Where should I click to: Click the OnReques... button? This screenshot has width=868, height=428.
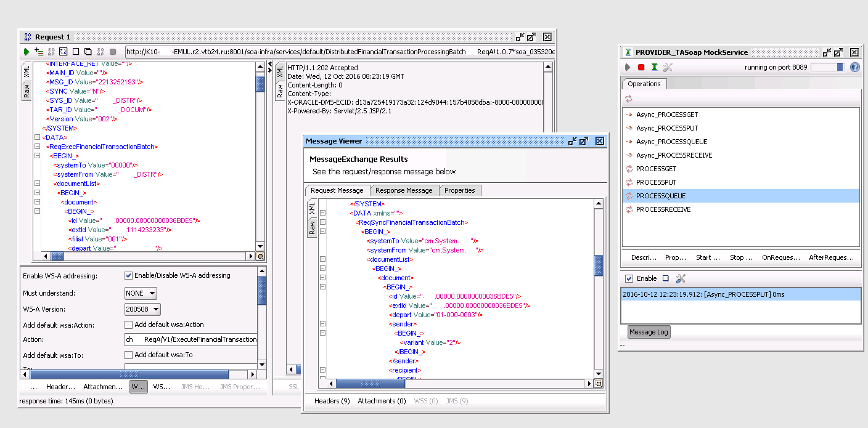(780, 257)
